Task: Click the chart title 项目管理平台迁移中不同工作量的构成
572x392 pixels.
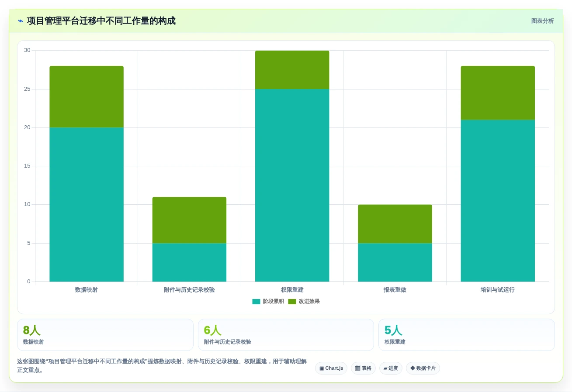Action: point(101,21)
